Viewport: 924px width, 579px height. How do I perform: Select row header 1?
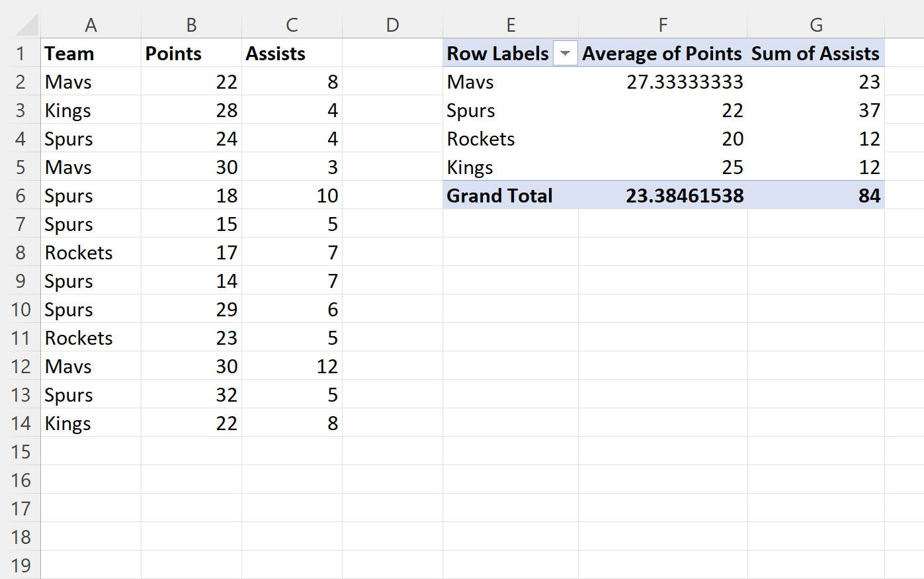[x=21, y=53]
